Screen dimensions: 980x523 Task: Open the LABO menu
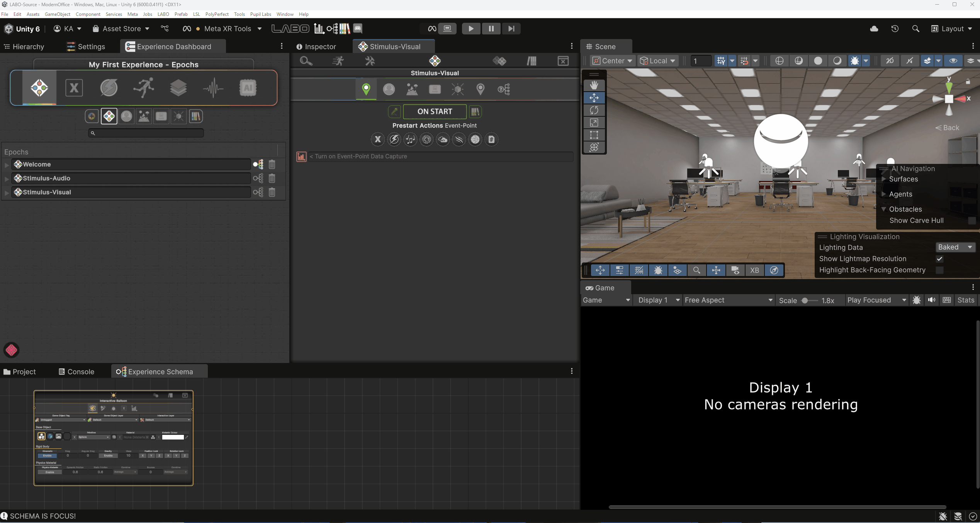pos(163,14)
